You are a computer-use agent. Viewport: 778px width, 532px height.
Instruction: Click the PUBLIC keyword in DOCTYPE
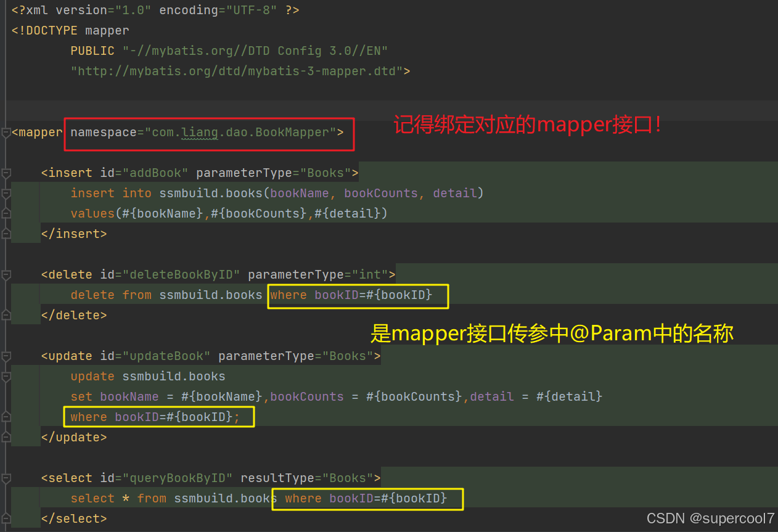click(92, 51)
